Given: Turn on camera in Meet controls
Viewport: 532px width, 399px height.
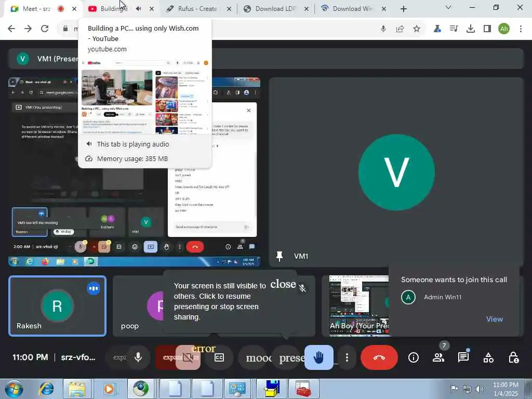Looking at the screenshot, I should click(x=188, y=357).
